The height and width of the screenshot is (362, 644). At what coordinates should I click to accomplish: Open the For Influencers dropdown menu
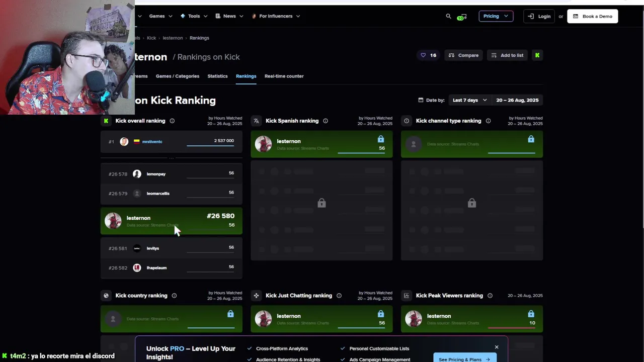point(276,16)
